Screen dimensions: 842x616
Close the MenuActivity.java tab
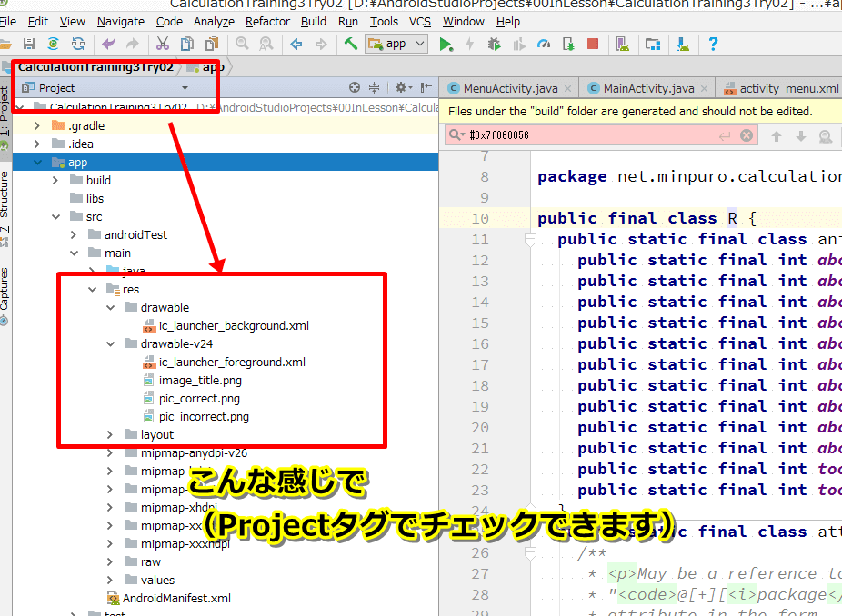567,88
